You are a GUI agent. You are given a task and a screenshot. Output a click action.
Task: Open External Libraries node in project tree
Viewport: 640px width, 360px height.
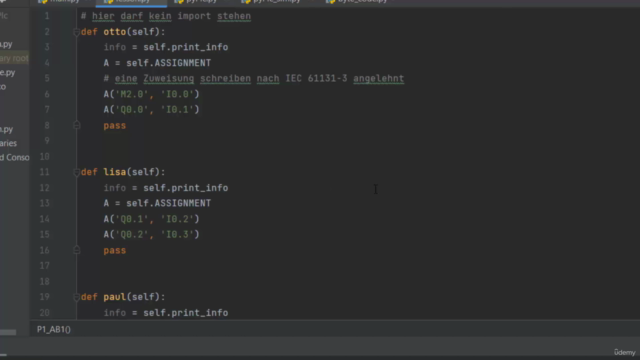9,143
